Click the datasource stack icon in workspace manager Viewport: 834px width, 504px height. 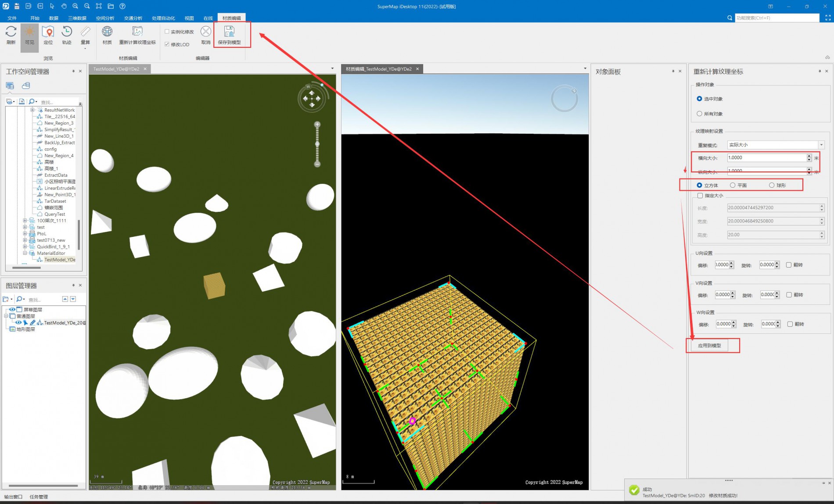coord(26,86)
